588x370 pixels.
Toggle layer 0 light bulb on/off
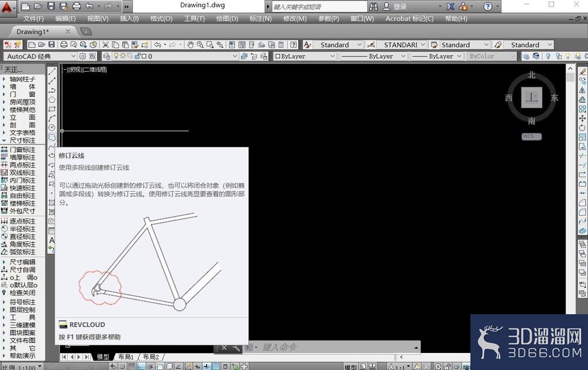coord(116,56)
